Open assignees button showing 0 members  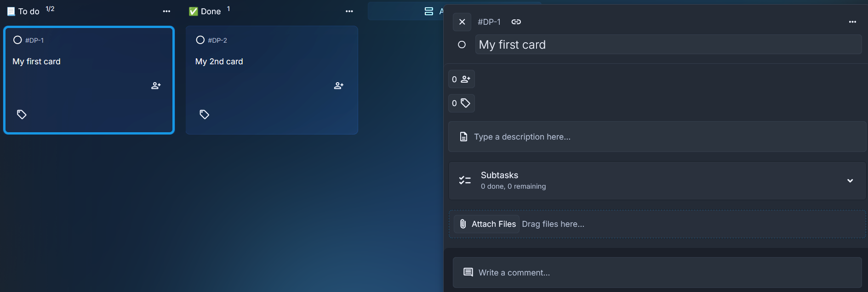click(462, 79)
